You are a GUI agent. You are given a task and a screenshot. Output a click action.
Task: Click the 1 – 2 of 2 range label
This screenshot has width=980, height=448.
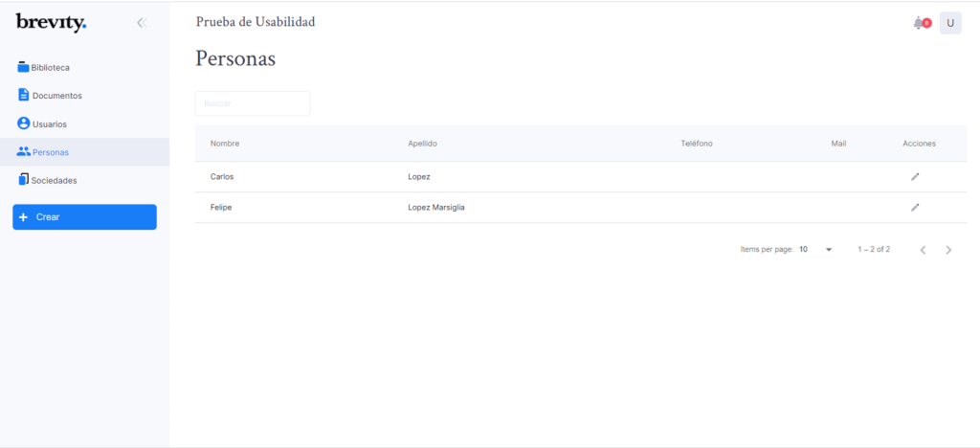[874, 249]
